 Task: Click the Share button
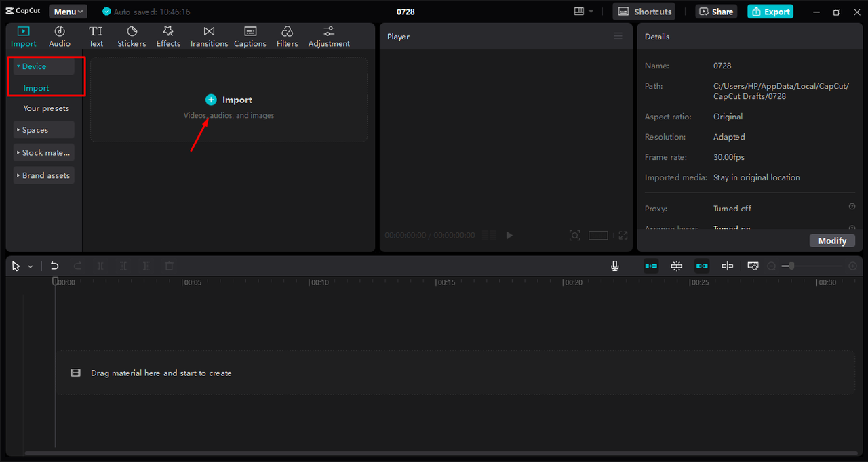pyautogui.click(x=716, y=12)
